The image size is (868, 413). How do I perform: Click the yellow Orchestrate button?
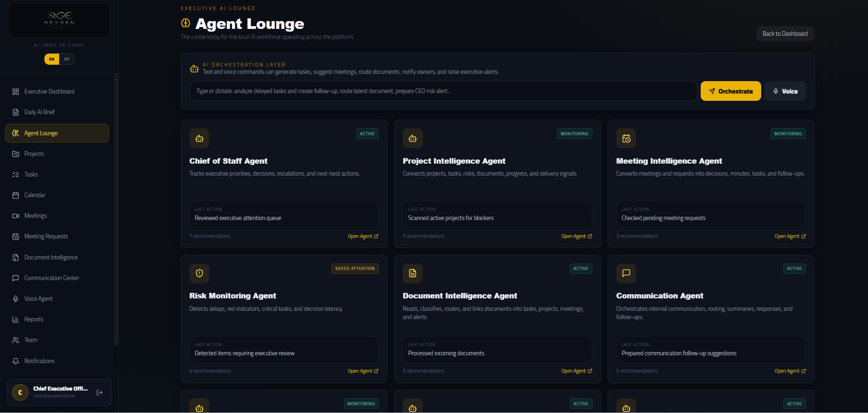[730, 91]
